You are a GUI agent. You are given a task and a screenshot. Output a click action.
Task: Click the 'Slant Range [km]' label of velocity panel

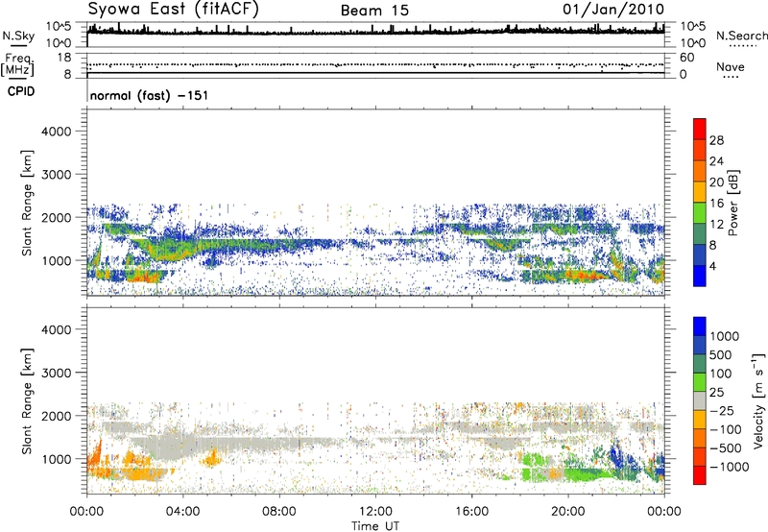[x=27, y=400]
